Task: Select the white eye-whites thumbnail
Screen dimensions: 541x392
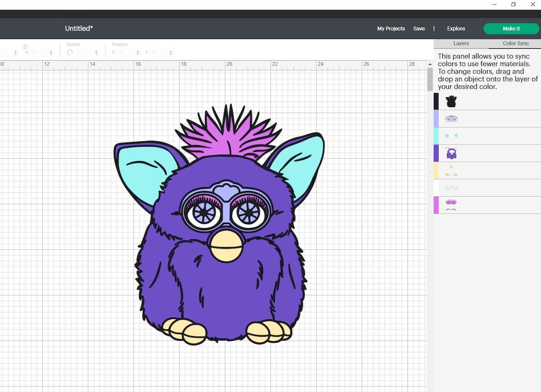Action: (451, 187)
